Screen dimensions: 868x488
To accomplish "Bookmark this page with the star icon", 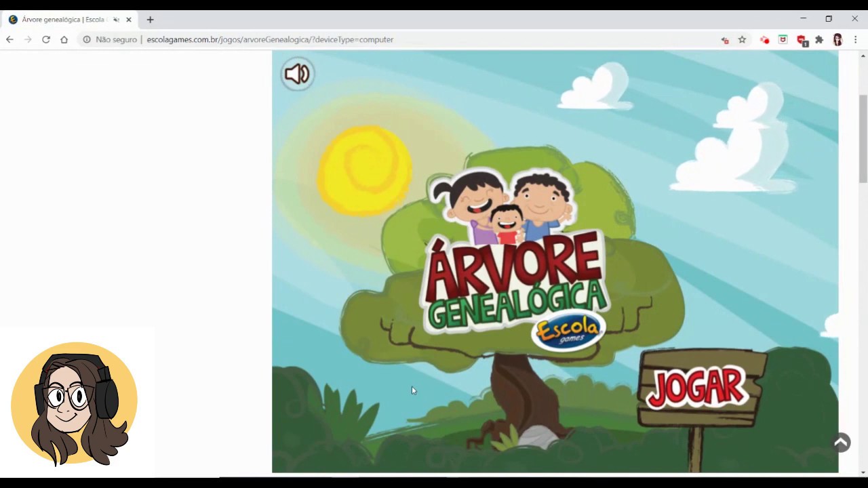I will tap(742, 39).
